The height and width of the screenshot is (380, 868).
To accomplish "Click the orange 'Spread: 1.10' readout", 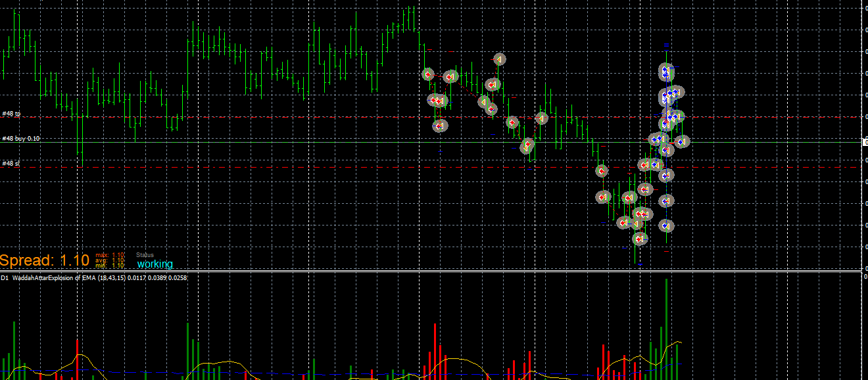I will [x=45, y=260].
